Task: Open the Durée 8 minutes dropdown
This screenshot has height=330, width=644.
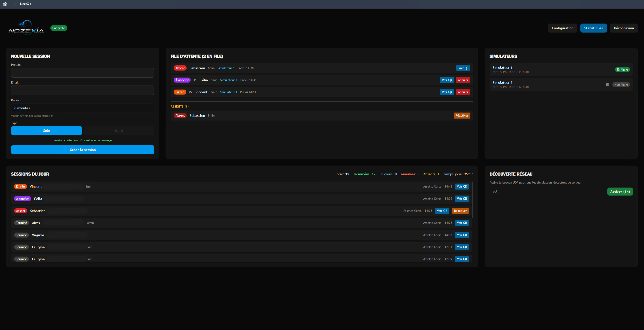Action: coord(83,108)
